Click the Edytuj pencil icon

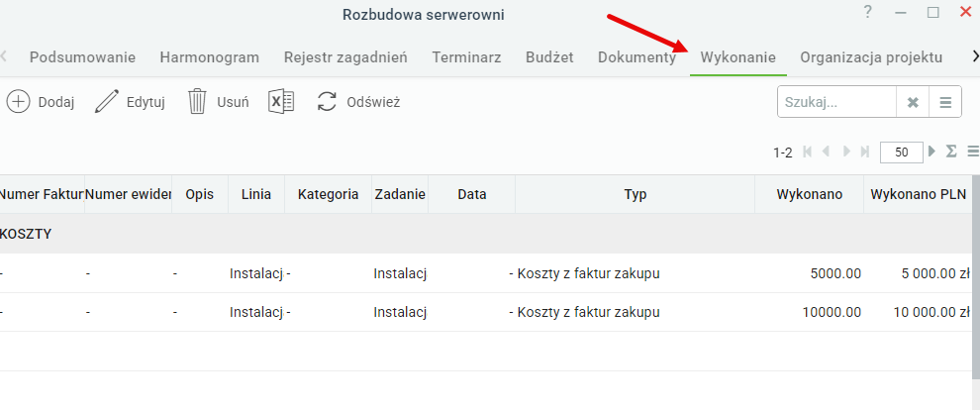click(x=107, y=101)
